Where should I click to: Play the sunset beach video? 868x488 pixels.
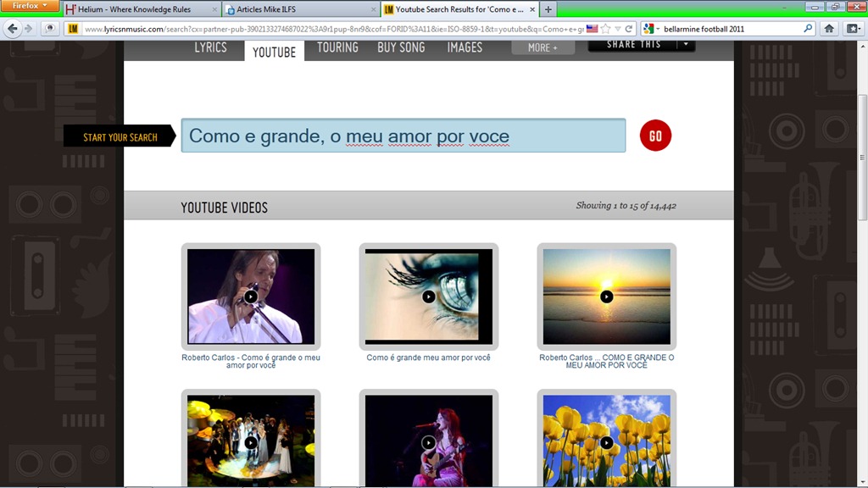click(607, 297)
